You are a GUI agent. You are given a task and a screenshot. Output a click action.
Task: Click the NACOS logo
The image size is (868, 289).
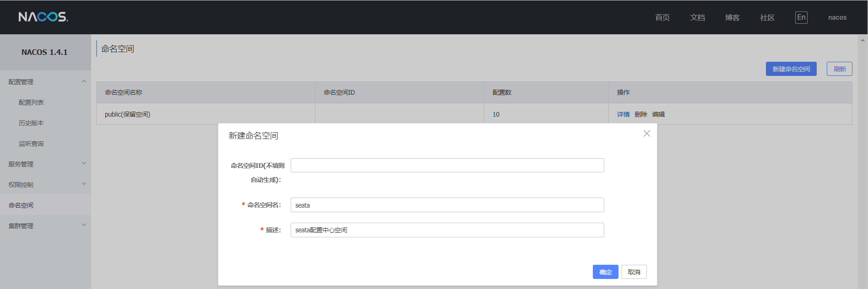(43, 17)
